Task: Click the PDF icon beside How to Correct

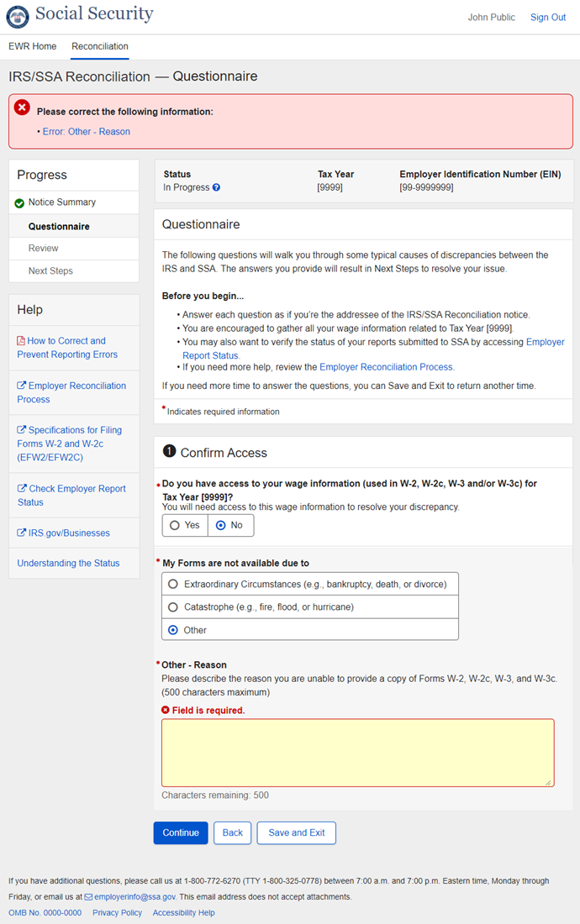Action: pyautogui.click(x=21, y=341)
